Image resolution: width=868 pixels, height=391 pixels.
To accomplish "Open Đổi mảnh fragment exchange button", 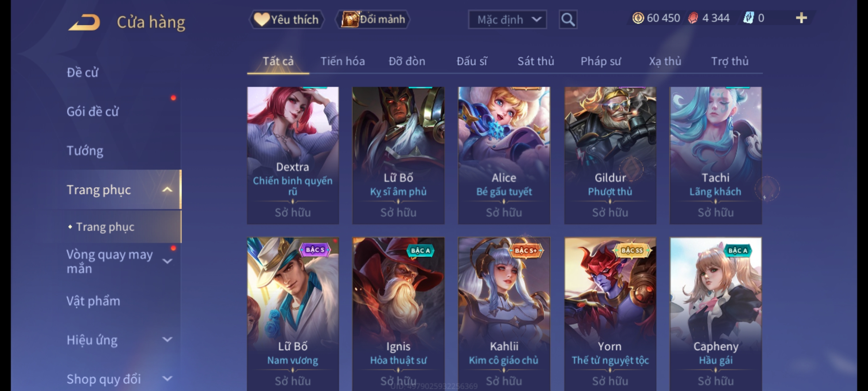I will point(373,20).
